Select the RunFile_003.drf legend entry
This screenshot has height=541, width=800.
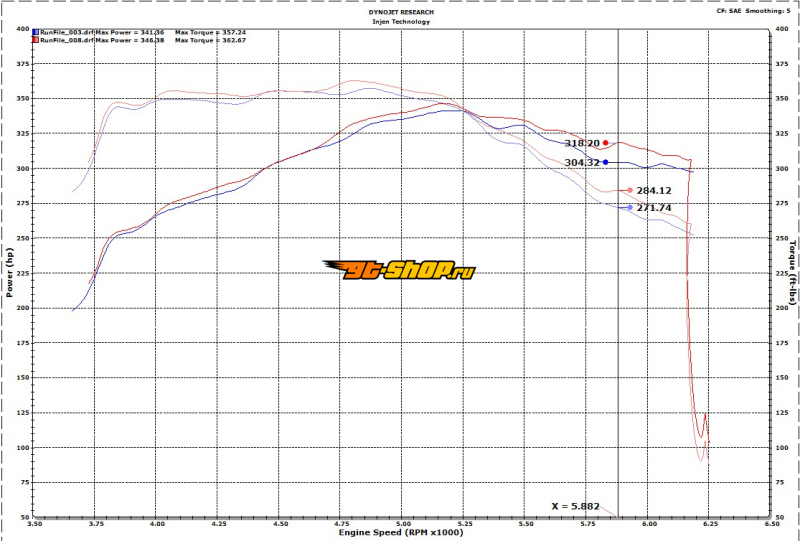click(66, 33)
